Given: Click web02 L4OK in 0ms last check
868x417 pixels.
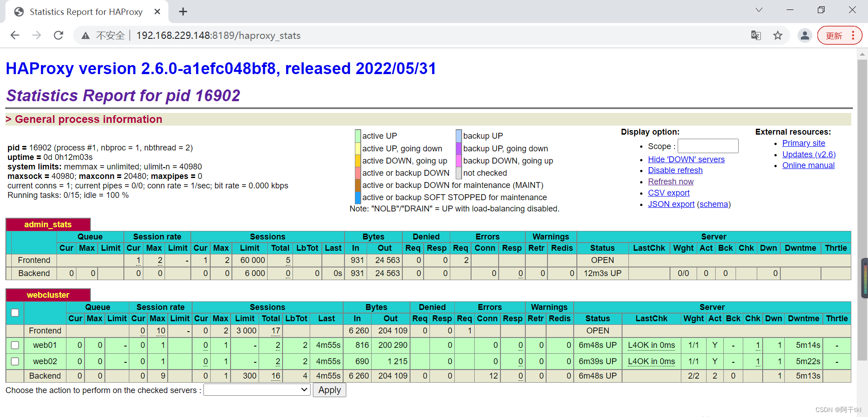Looking at the screenshot, I should tap(651, 361).
